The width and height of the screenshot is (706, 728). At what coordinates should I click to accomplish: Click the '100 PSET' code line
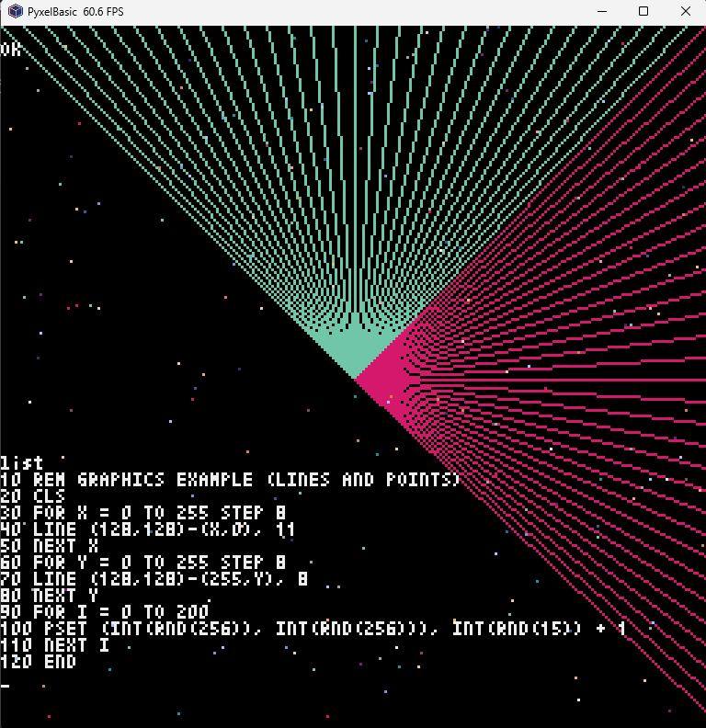coord(313,629)
